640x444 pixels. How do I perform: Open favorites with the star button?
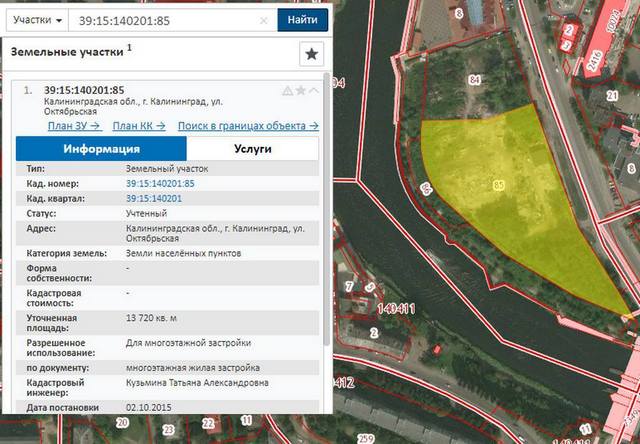click(x=311, y=54)
